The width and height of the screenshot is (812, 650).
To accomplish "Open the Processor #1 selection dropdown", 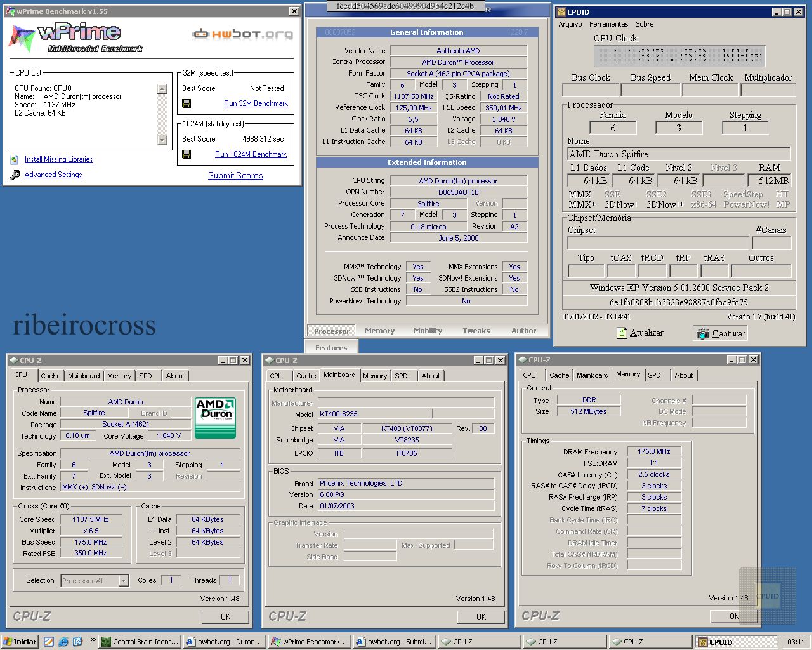I will tap(124, 581).
